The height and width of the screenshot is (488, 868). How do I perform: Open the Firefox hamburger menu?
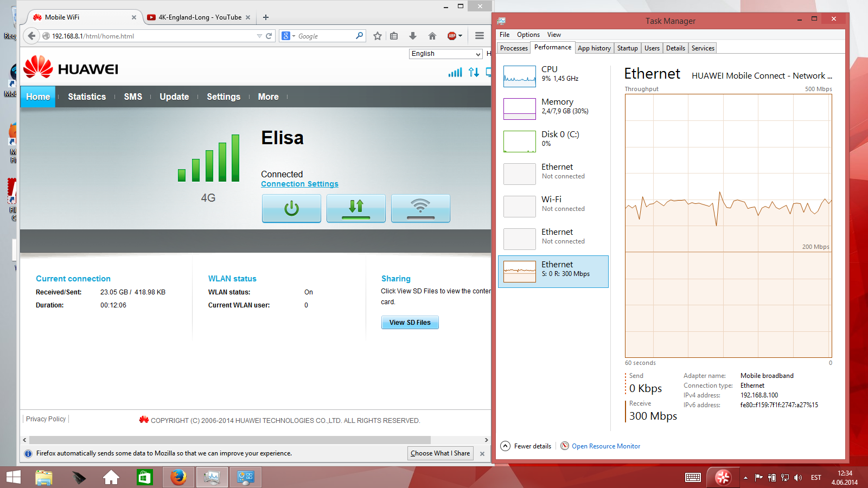pyautogui.click(x=480, y=36)
